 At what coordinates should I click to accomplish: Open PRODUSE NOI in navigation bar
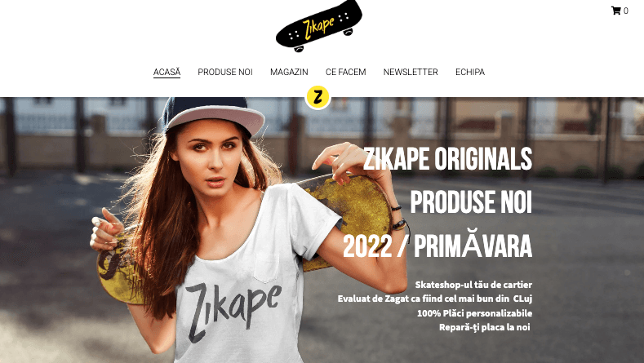pyautogui.click(x=225, y=72)
